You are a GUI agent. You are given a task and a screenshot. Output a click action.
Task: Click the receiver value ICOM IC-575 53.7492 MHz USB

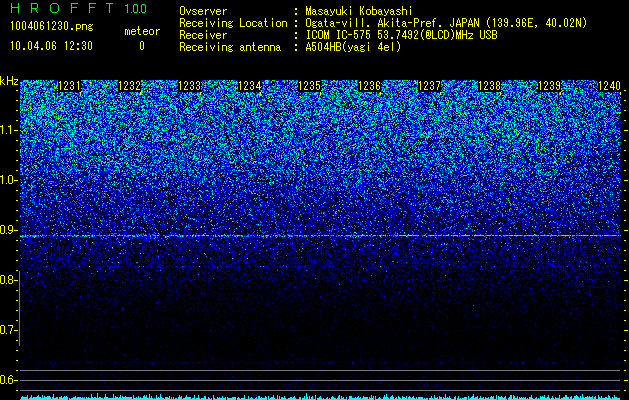401,35
